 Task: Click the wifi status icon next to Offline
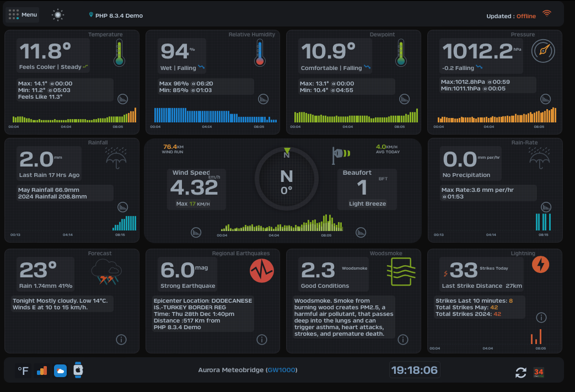(547, 14)
